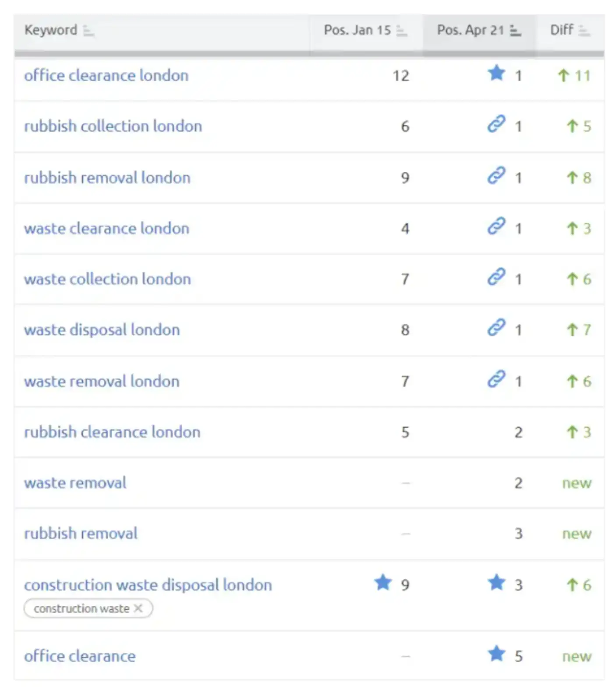Click Apr 21 star for construction waste disposal london
616x693 pixels.
tap(496, 583)
